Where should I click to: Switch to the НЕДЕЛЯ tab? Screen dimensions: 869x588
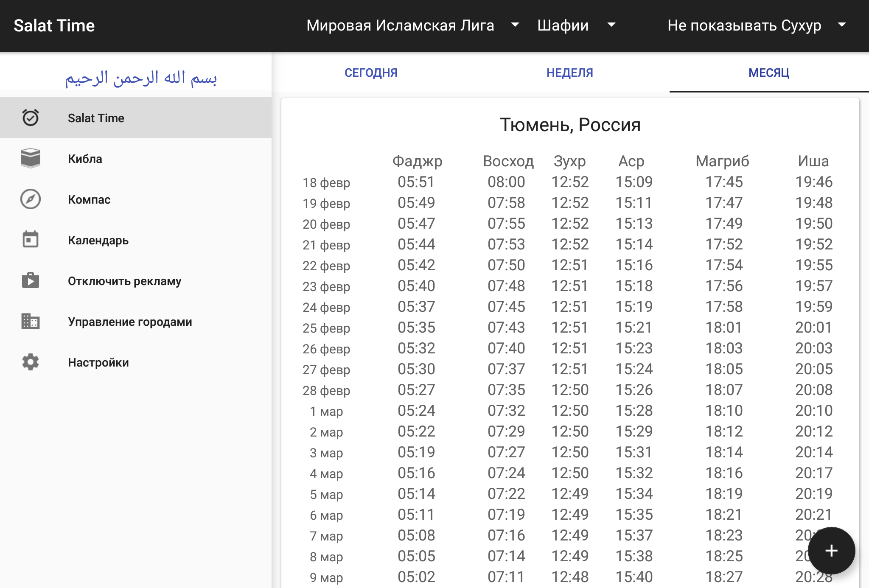pyautogui.click(x=569, y=73)
